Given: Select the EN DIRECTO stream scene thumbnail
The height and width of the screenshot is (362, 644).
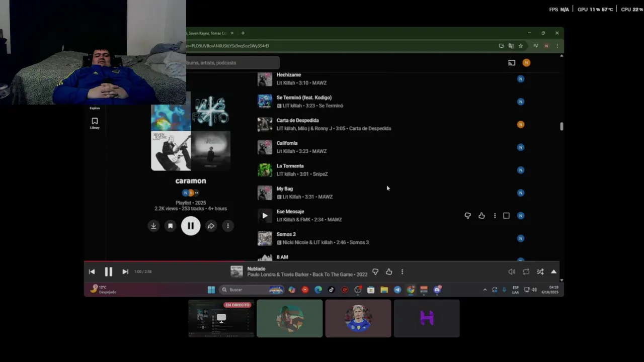Looking at the screenshot, I should coord(221,318).
